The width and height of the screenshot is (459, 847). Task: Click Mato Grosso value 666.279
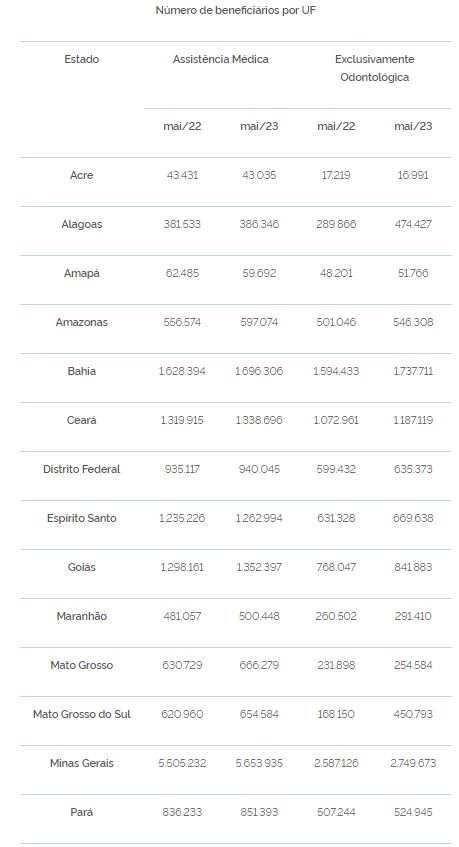259,666
